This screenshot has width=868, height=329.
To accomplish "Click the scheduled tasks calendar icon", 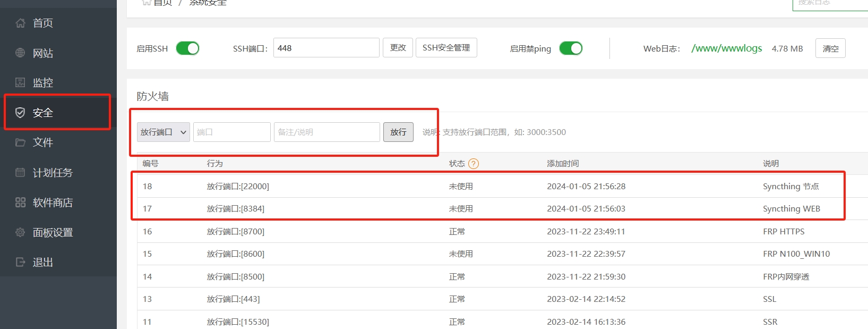I will [20, 172].
